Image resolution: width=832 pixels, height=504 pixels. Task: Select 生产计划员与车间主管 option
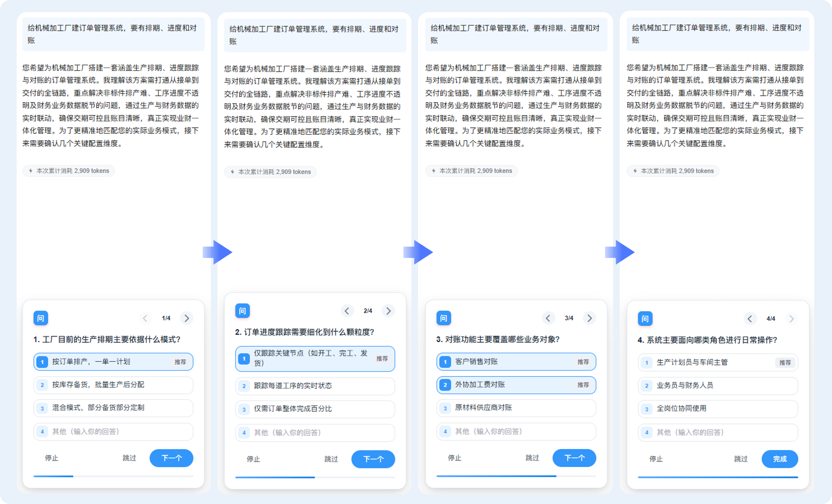(718, 363)
